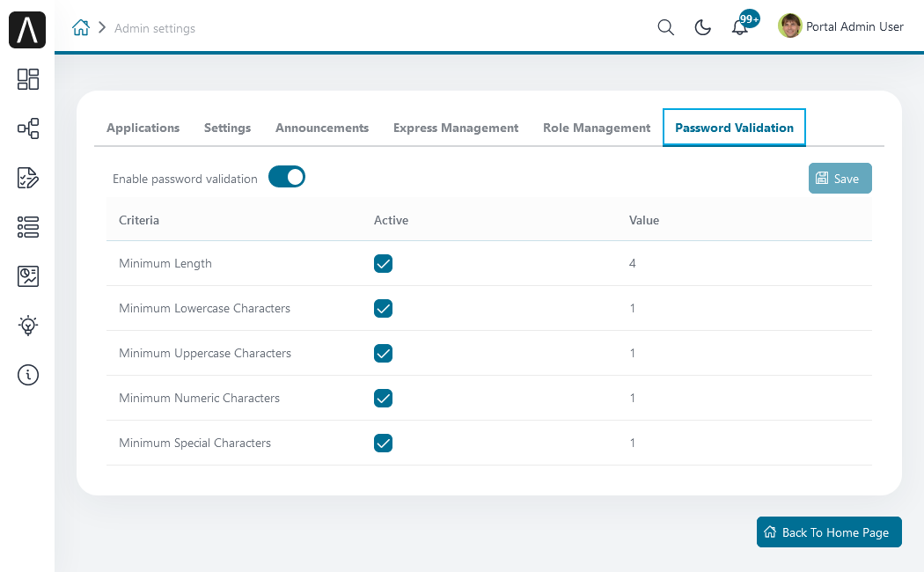The height and width of the screenshot is (572, 924).
Task: Click the Enable password validation label
Action: pos(185,179)
